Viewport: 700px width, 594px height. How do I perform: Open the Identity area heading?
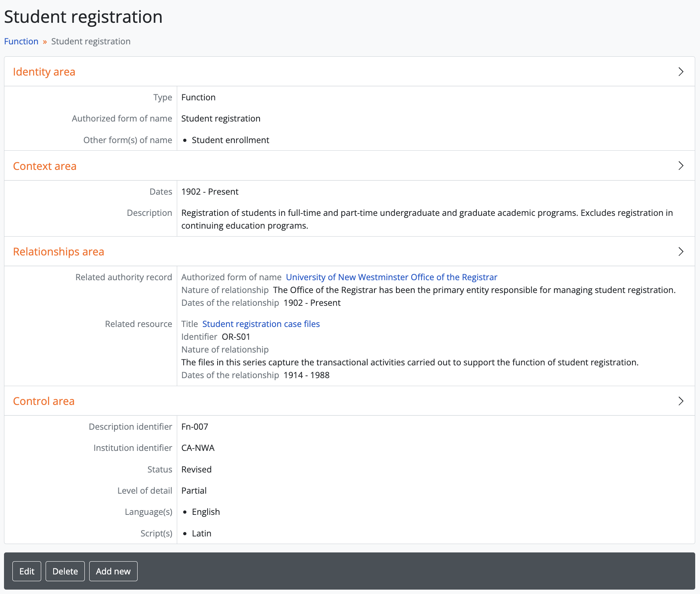44,72
